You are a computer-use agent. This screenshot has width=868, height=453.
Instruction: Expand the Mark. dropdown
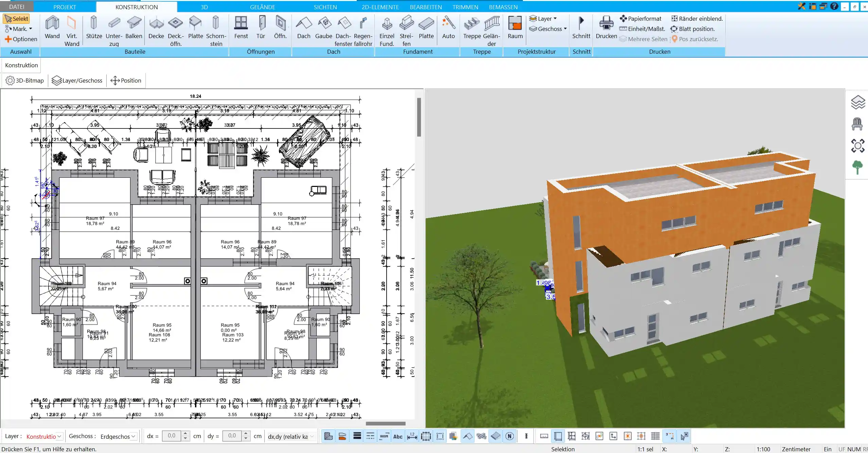click(18, 29)
